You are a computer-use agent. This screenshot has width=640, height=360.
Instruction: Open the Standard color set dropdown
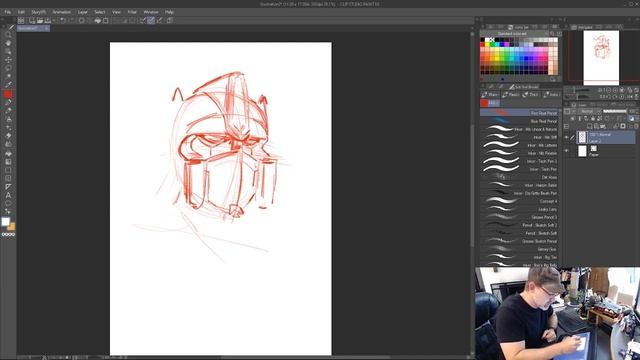pos(514,34)
